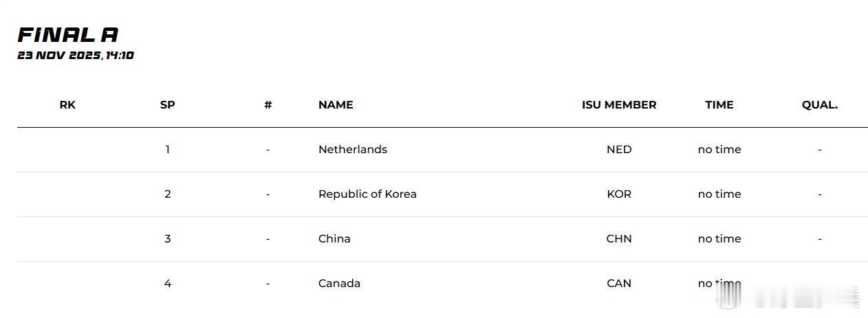Screen dimensions: 868x318
Task: Select the CHN member code
Action: pyautogui.click(x=619, y=238)
